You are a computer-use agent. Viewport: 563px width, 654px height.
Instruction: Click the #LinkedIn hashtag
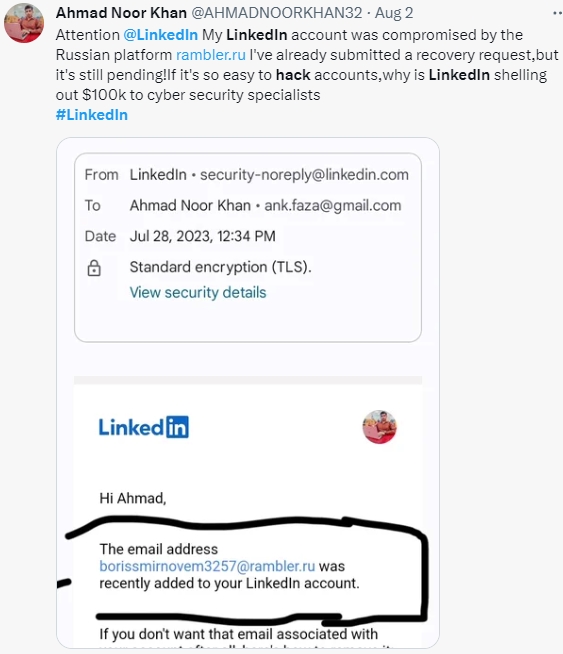pos(92,115)
